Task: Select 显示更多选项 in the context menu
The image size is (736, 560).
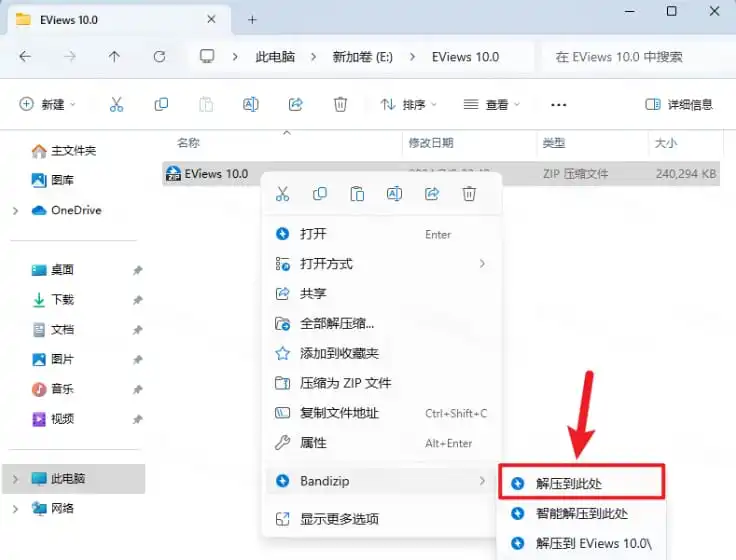Action: [x=383, y=519]
